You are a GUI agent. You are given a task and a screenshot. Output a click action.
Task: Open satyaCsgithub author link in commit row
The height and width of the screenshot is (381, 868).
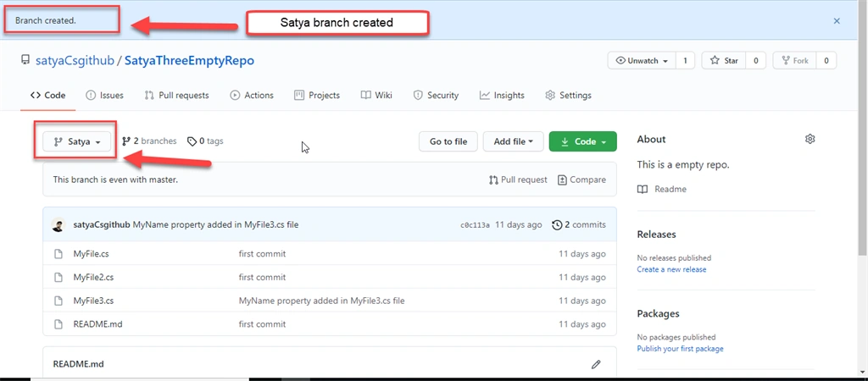pyautogui.click(x=102, y=225)
